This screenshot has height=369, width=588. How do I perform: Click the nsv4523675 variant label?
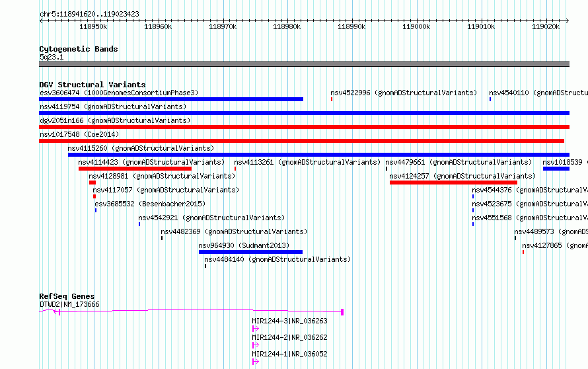[x=530, y=204]
